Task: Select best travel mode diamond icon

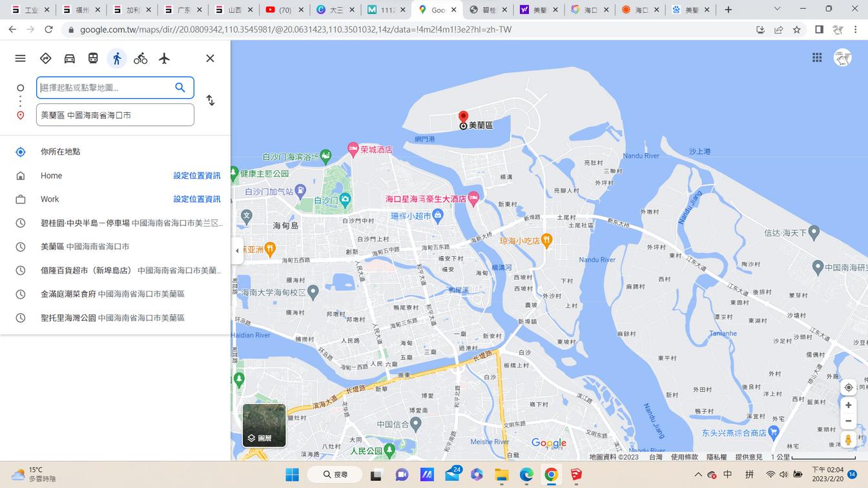Action: coord(45,58)
